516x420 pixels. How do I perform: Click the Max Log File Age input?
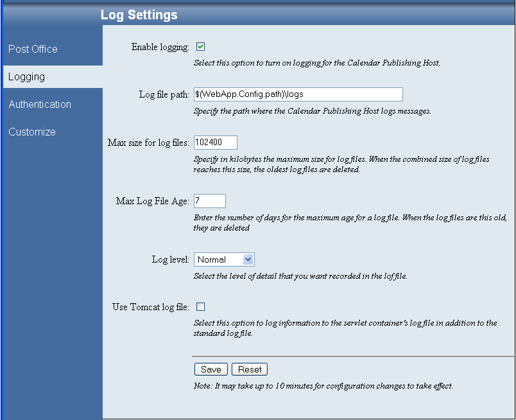point(209,201)
